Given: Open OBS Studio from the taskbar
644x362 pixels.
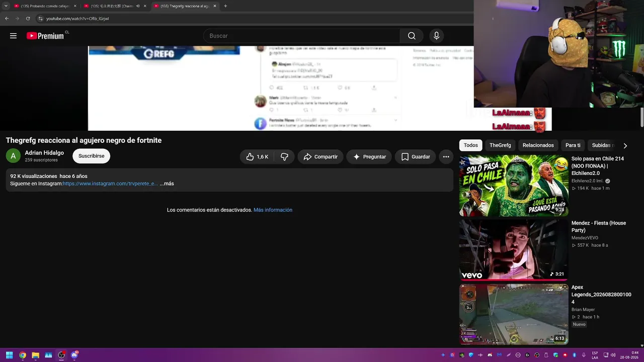Looking at the screenshot, I should [61, 355].
